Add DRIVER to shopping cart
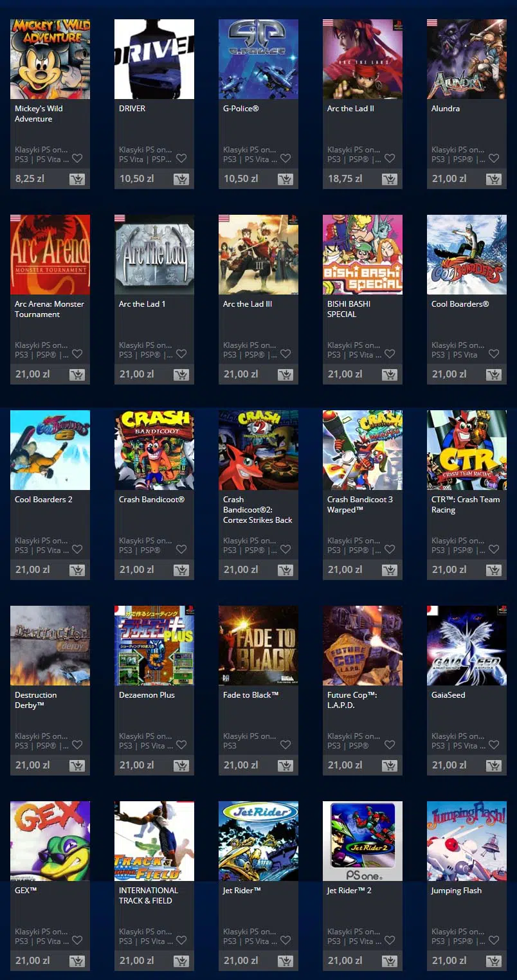Screen dimensions: 517x980 pos(181,179)
